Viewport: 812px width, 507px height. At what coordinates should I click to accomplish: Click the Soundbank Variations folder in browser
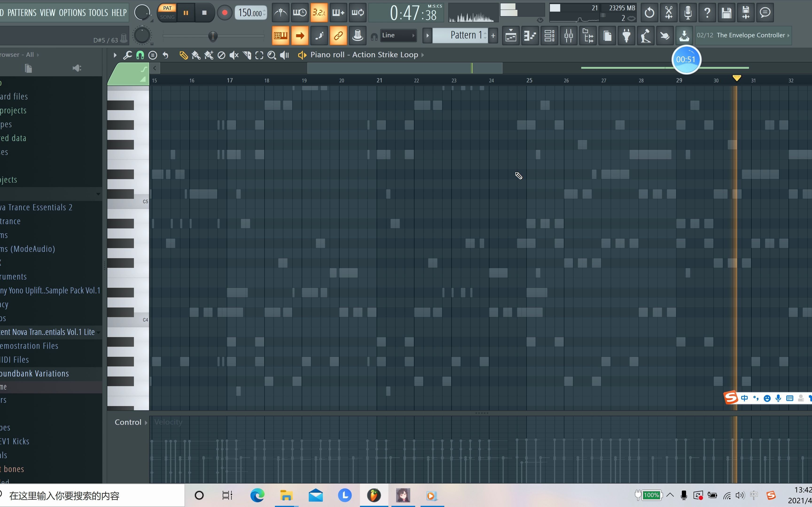tap(35, 373)
